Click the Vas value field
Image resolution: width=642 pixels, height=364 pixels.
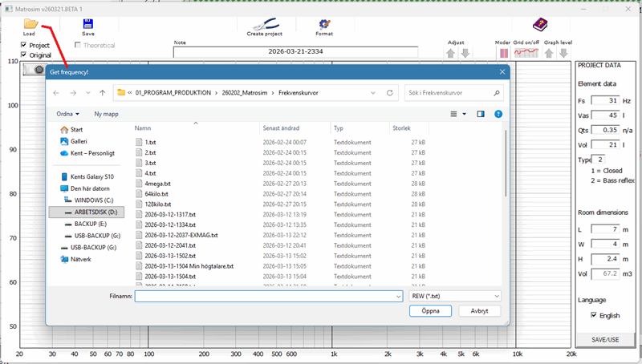point(605,115)
